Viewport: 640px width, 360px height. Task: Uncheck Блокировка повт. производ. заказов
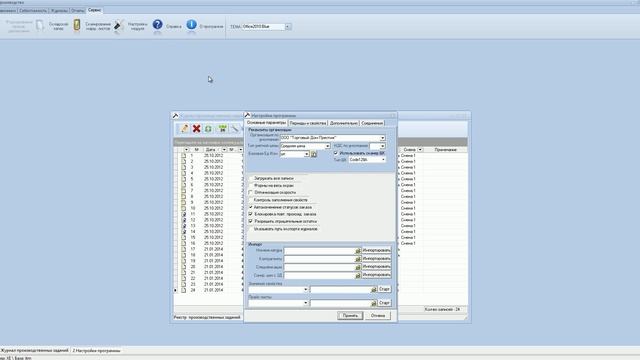[x=251, y=214]
